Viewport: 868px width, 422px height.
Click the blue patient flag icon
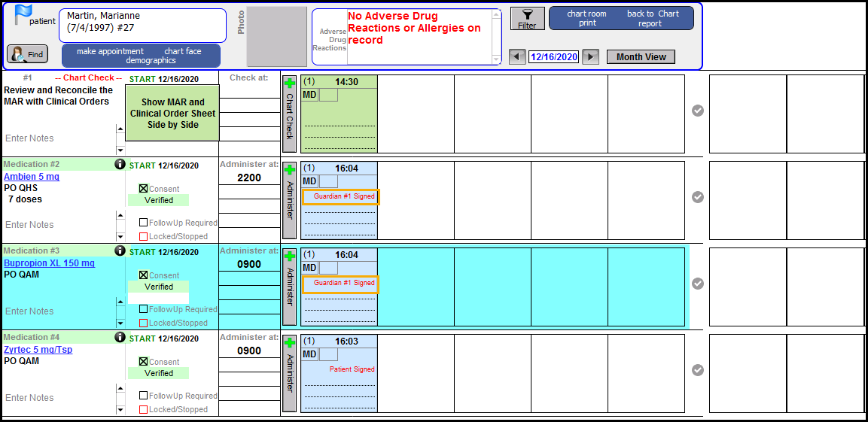23,14
